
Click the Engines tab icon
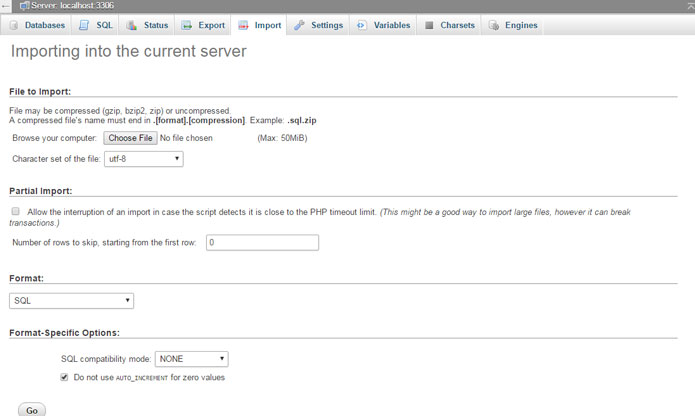493,25
